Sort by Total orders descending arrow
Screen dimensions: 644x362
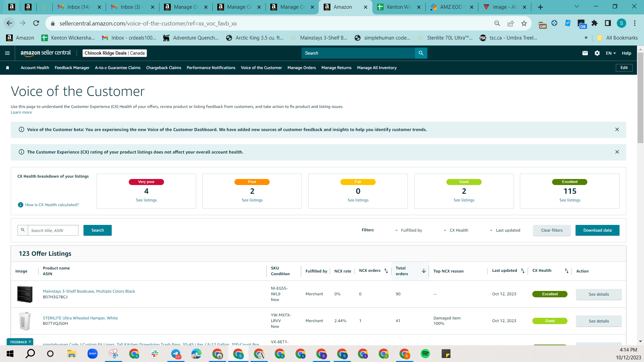(424, 271)
